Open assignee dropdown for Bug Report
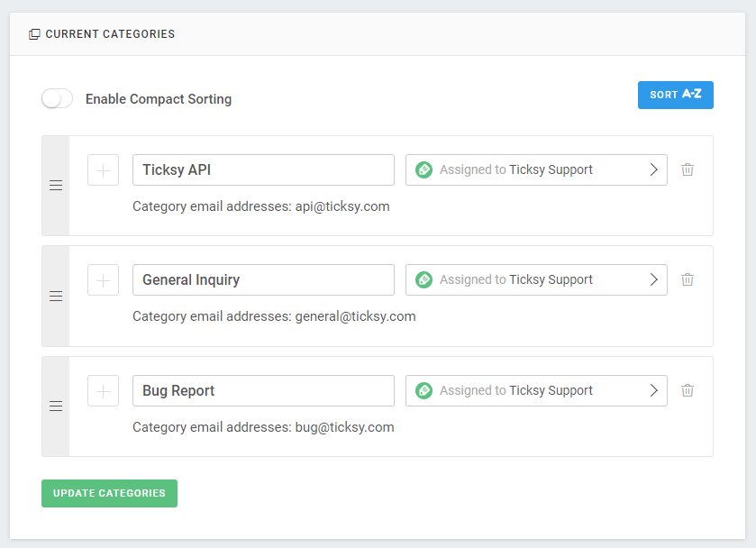 pos(536,391)
